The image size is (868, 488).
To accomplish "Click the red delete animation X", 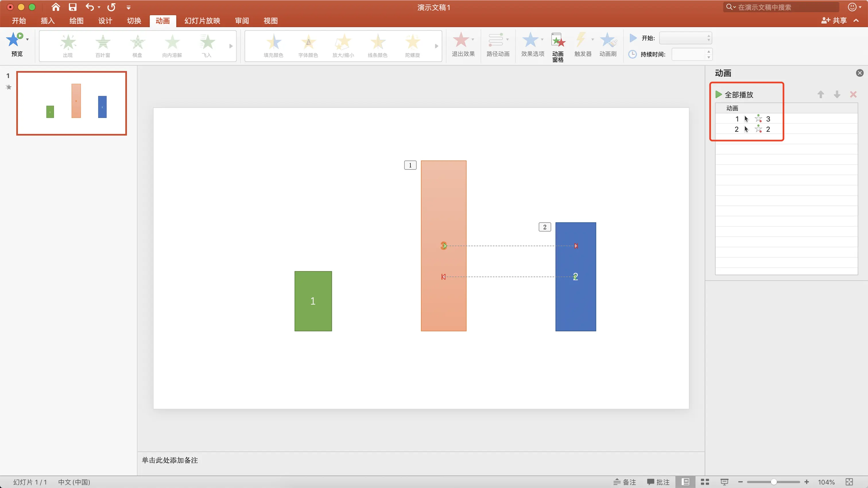I will (853, 95).
